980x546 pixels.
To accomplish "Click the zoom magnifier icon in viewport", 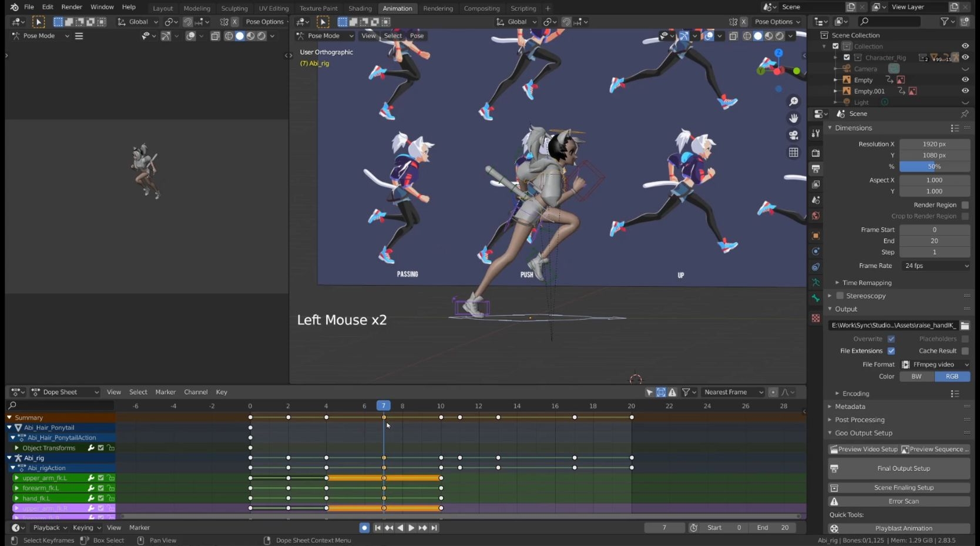I will (x=794, y=102).
